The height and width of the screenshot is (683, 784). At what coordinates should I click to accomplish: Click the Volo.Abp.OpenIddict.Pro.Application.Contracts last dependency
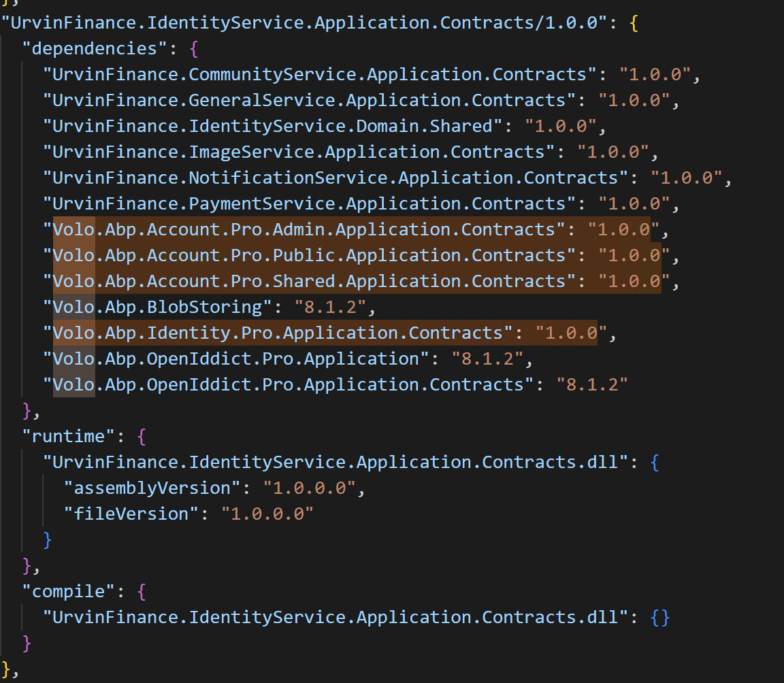288,384
